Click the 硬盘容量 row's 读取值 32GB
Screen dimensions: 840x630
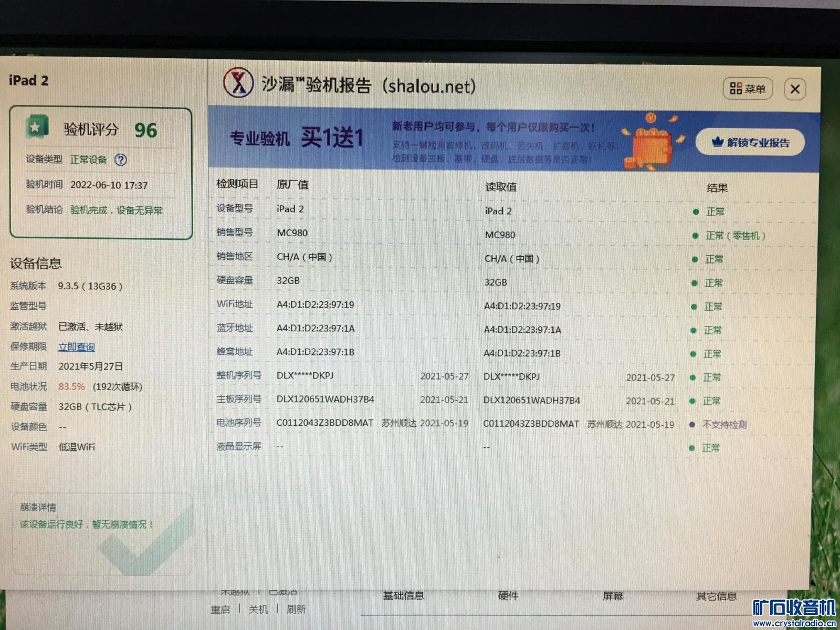[x=496, y=282]
